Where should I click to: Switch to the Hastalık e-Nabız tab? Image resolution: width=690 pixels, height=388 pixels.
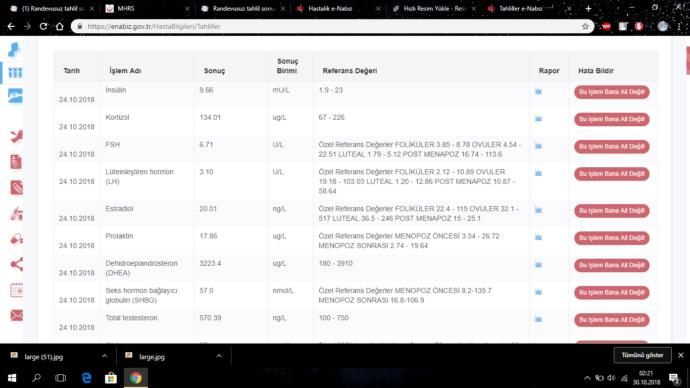338,8
